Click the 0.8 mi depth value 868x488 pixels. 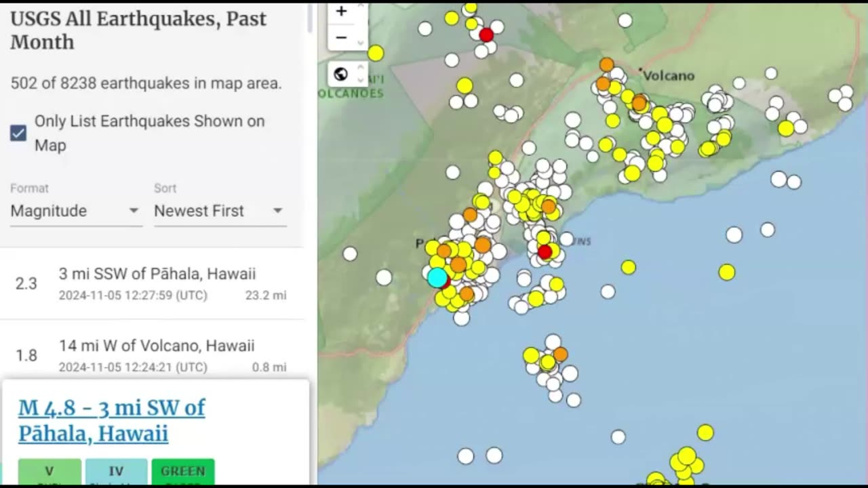pos(269,367)
